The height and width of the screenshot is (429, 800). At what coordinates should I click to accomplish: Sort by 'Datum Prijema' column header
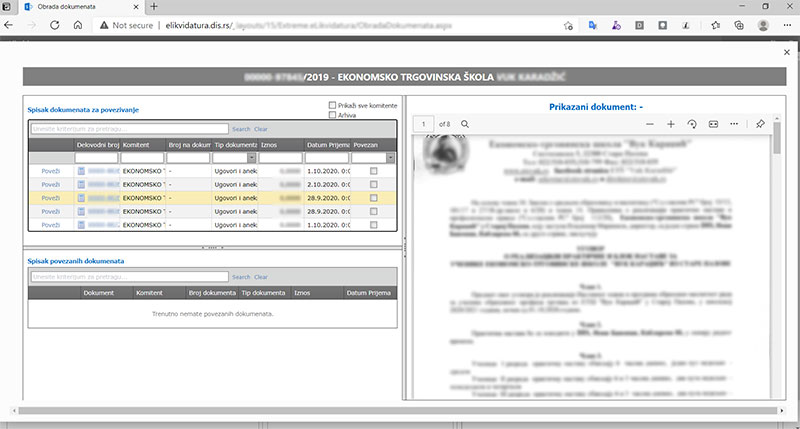tap(327, 144)
